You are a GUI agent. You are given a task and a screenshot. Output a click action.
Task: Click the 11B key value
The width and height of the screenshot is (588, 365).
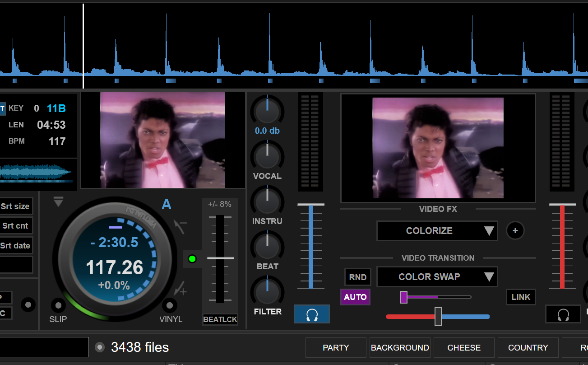click(56, 108)
